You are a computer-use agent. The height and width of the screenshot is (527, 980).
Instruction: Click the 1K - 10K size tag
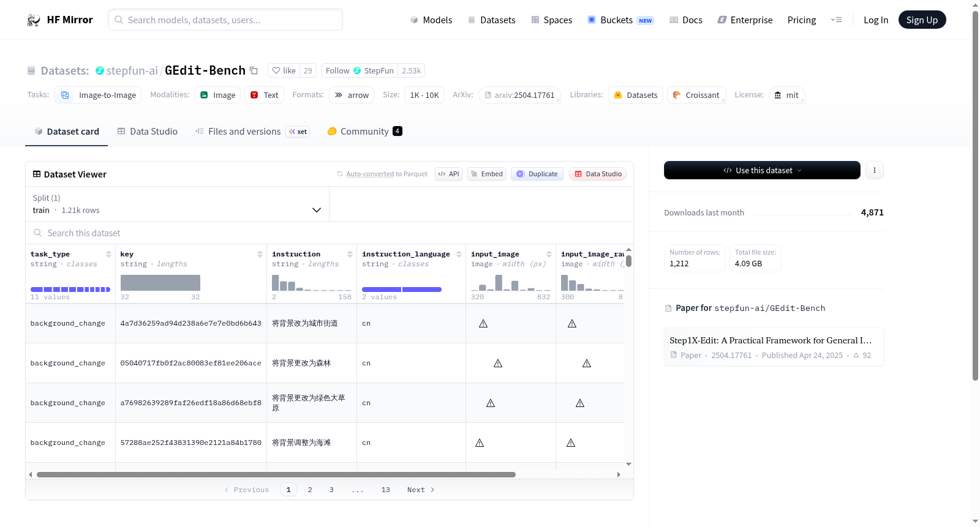pyautogui.click(x=424, y=95)
